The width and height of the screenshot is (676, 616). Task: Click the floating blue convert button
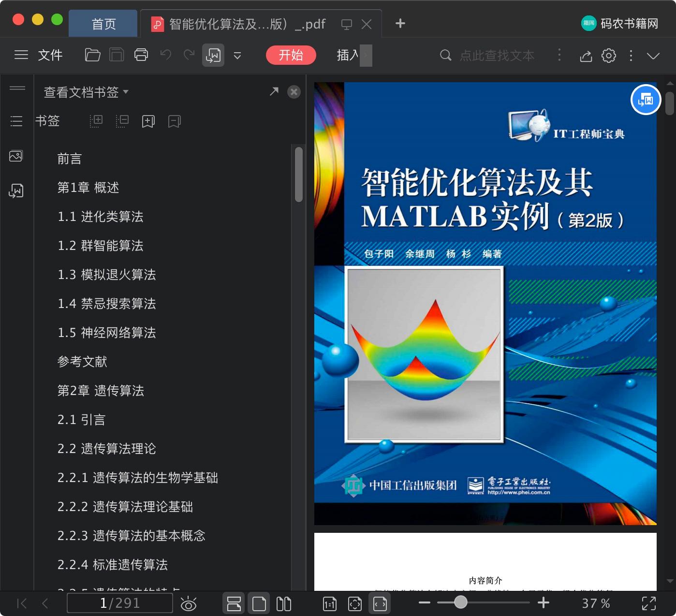(x=646, y=100)
